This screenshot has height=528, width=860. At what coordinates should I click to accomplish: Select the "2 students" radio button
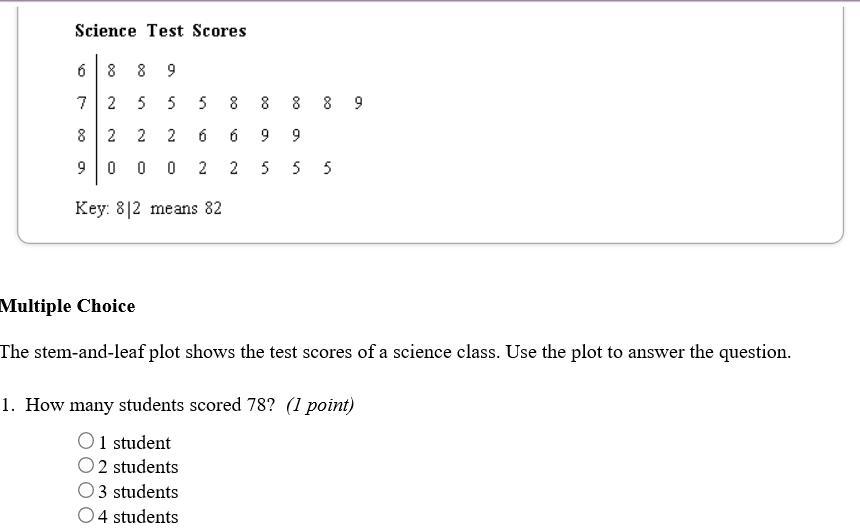(x=86, y=465)
